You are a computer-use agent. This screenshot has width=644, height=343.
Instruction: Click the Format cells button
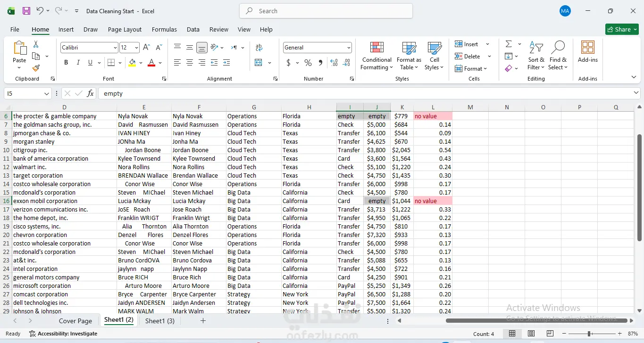(x=471, y=68)
